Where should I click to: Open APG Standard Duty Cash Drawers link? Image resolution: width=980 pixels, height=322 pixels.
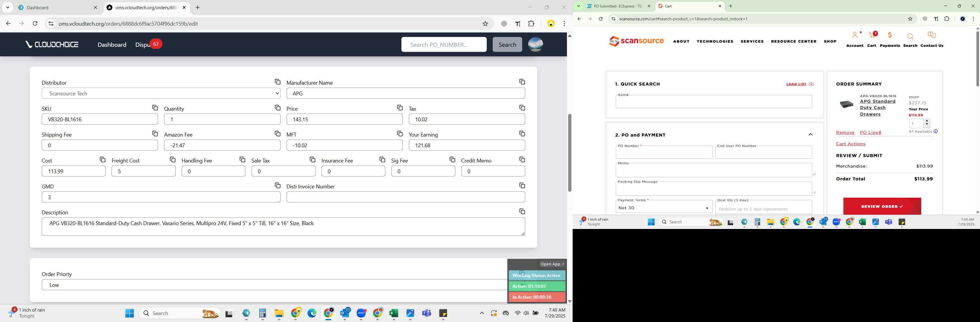[877, 108]
